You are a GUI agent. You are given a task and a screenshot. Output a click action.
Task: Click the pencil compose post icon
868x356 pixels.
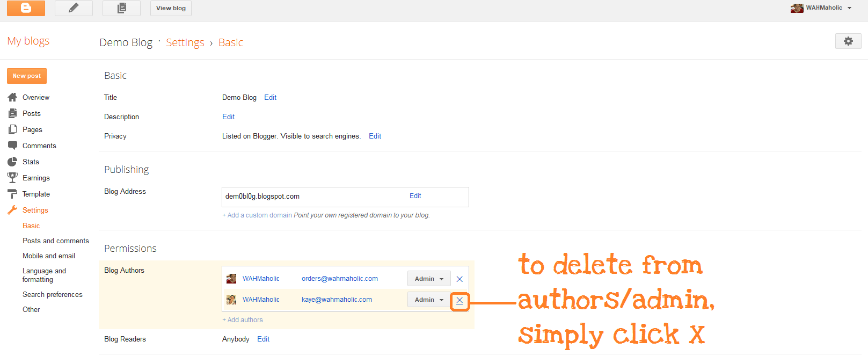pyautogui.click(x=74, y=8)
